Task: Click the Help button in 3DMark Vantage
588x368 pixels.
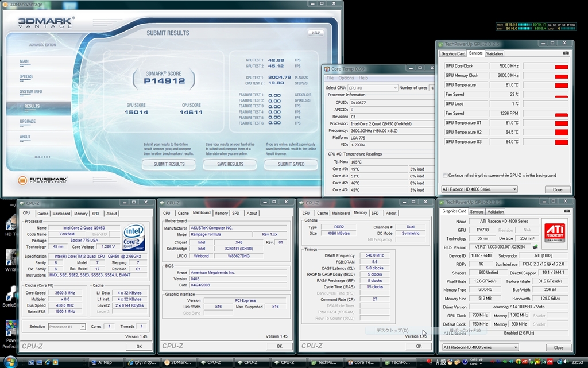Action: click(315, 33)
